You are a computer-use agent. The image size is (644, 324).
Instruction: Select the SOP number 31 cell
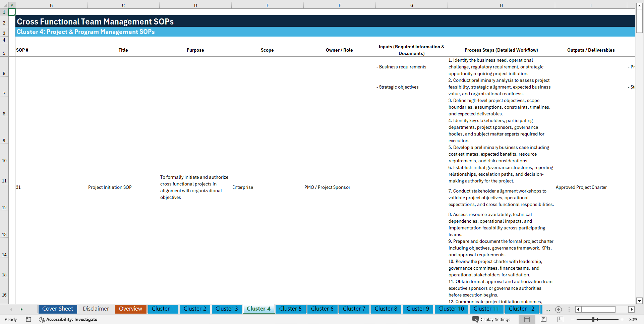18,187
